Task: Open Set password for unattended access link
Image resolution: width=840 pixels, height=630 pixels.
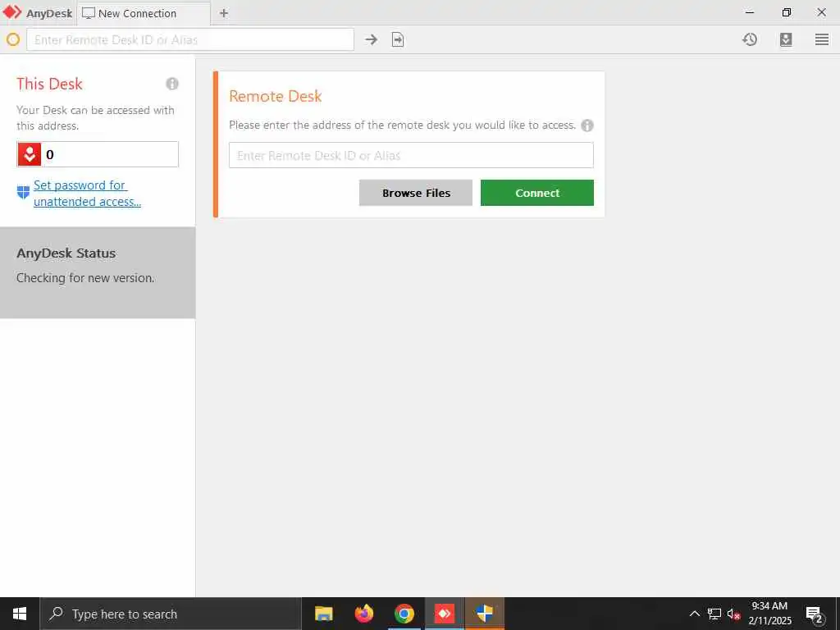Action: coord(87,194)
